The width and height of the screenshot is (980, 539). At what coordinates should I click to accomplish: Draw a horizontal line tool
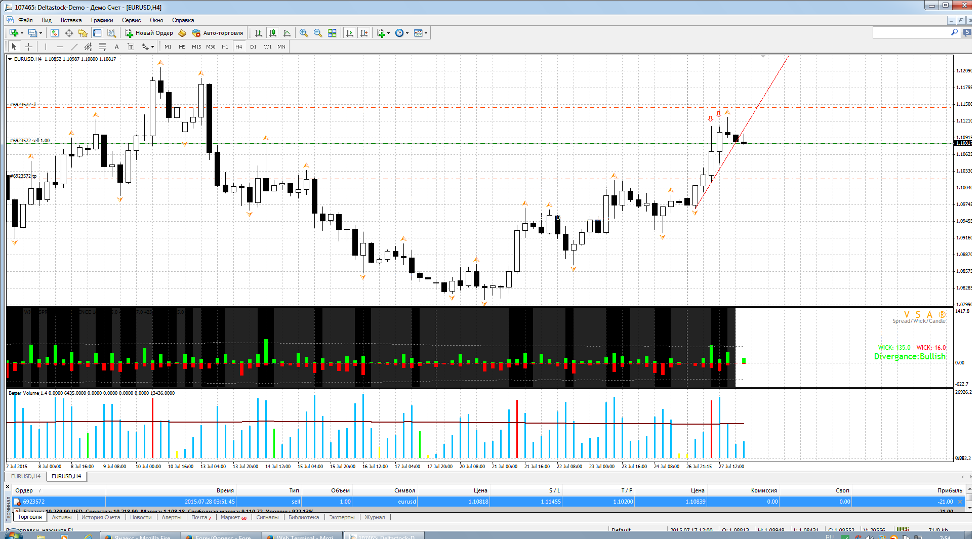pos(60,47)
